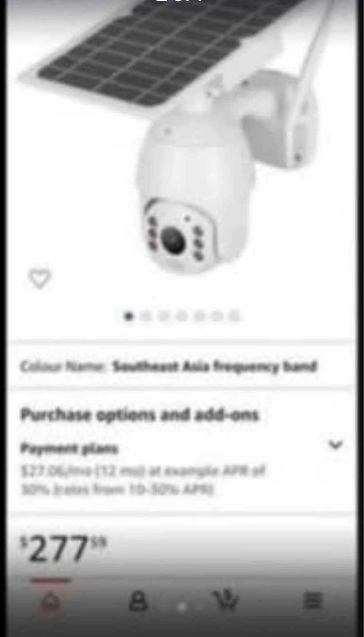Jump to the fifth carousel dot
This screenshot has height=637, width=364.
point(199,316)
